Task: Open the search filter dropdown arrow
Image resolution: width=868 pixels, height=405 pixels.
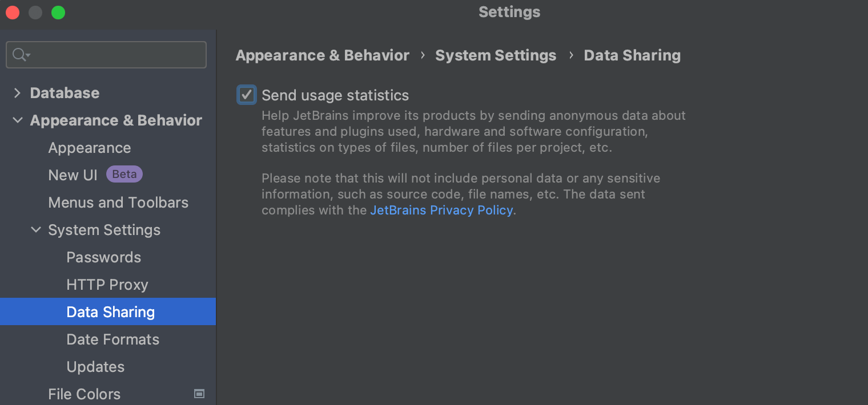Action: [x=25, y=56]
